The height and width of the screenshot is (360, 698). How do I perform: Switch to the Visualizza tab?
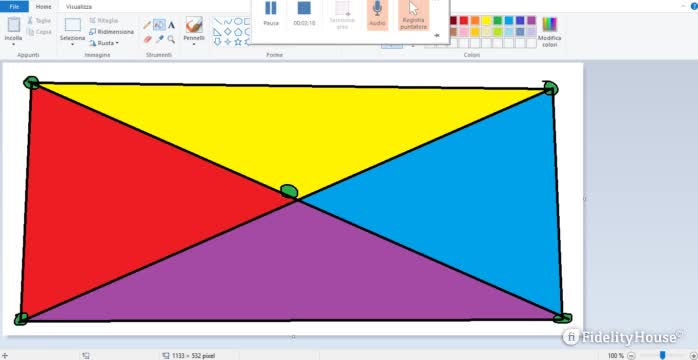tap(79, 7)
